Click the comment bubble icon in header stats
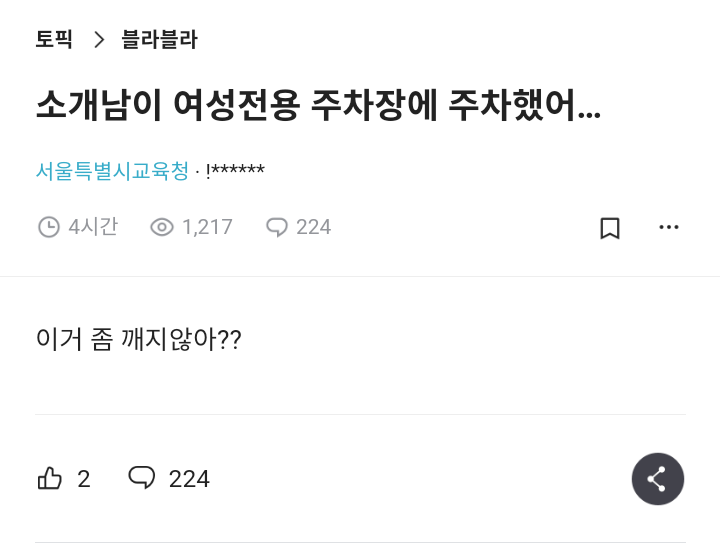The width and height of the screenshot is (720, 543). pos(277,228)
